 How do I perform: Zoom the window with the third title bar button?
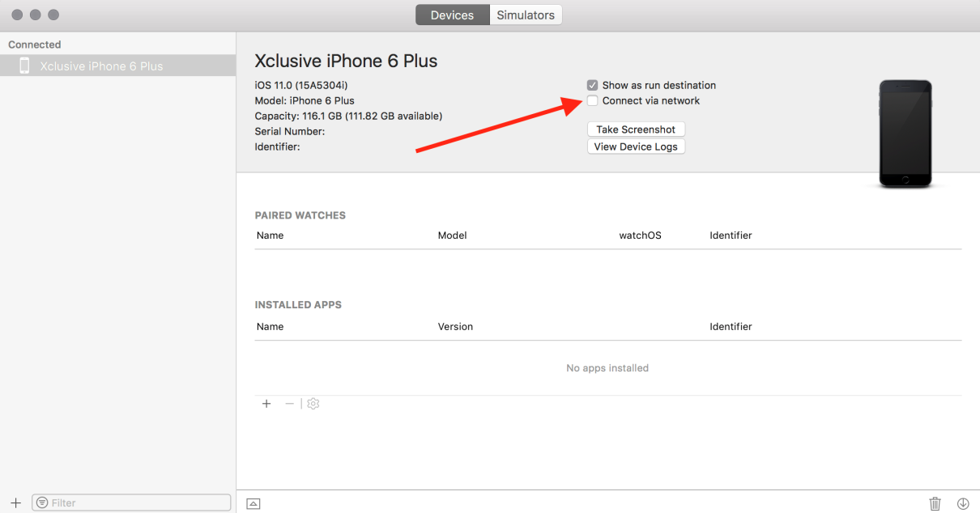53,15
